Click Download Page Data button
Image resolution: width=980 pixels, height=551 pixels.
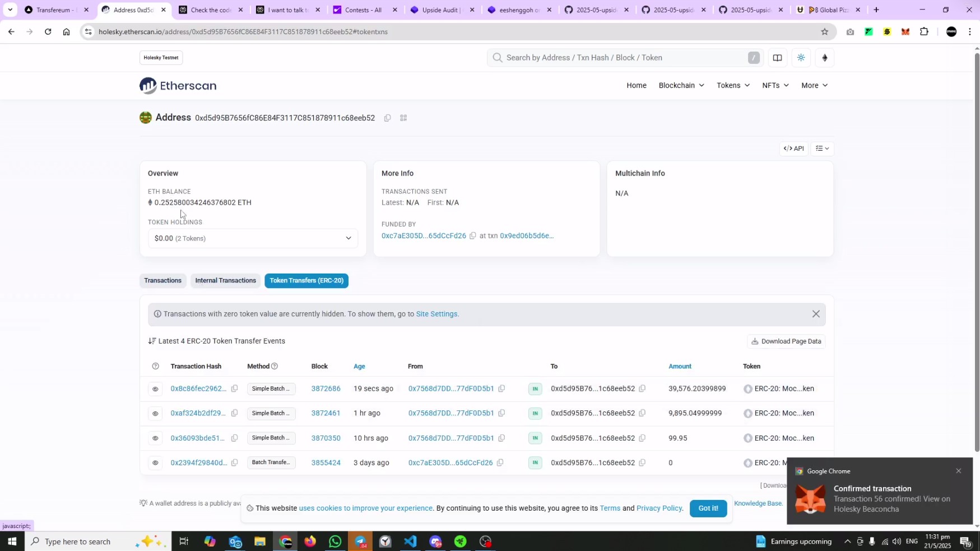[786, 341]
